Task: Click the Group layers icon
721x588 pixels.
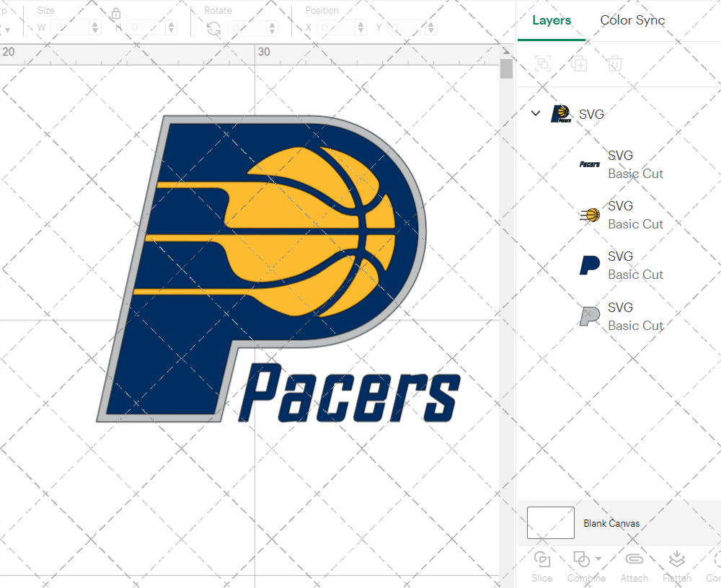Action: (x=543, y=63)
